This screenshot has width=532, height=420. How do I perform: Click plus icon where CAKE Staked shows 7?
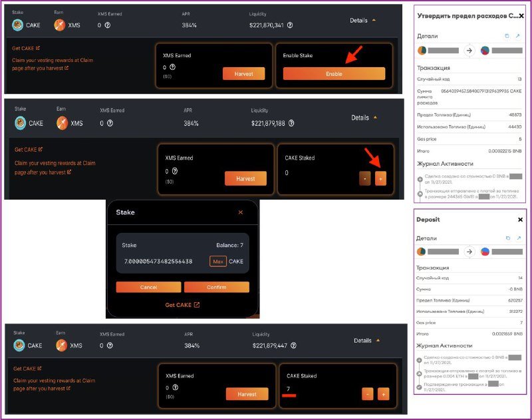[383, 394]
